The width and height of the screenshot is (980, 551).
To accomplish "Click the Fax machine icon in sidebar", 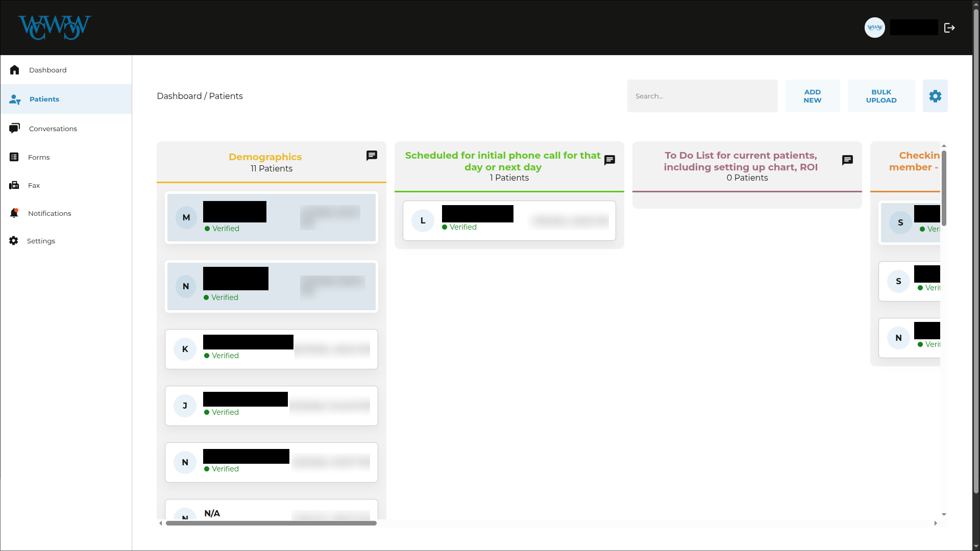I will click(x=14, y=185).
